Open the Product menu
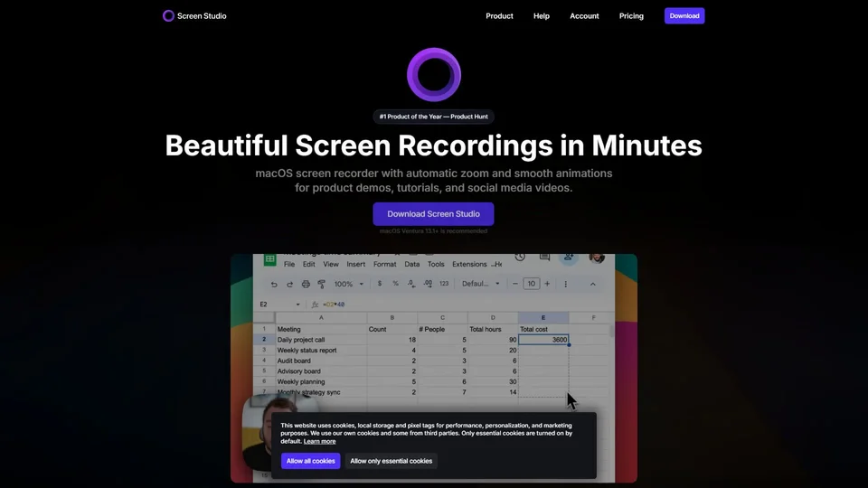 coord(499,16)
